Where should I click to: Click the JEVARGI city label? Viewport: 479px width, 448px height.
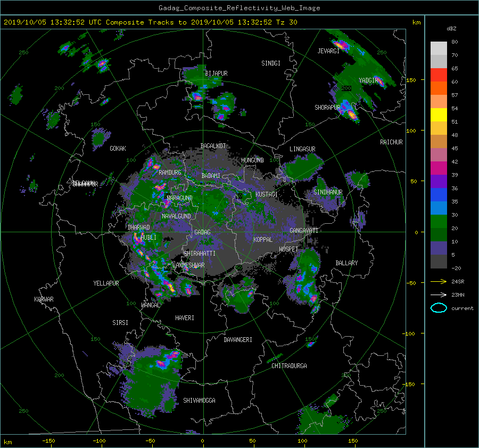coord(328,51)
